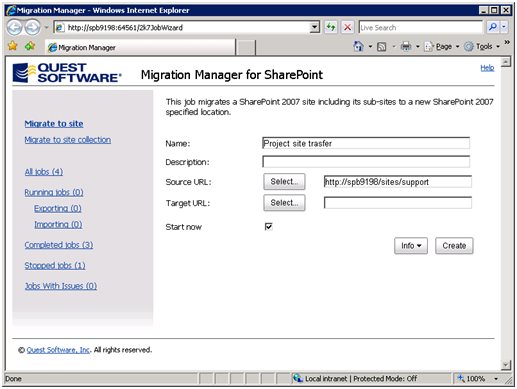
Task: Click the red Stop loading icon
Action: point(347,27)
